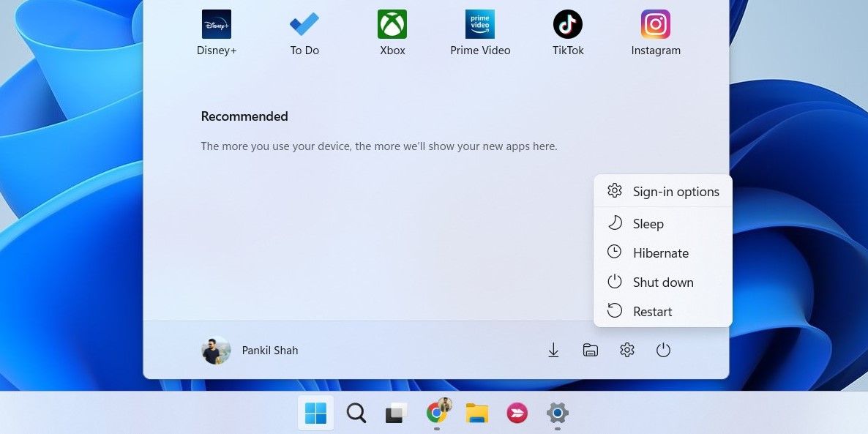Click the Pankil Shah profile picture
This screenshot has width=868, height=434.
(x=215, y=350)
